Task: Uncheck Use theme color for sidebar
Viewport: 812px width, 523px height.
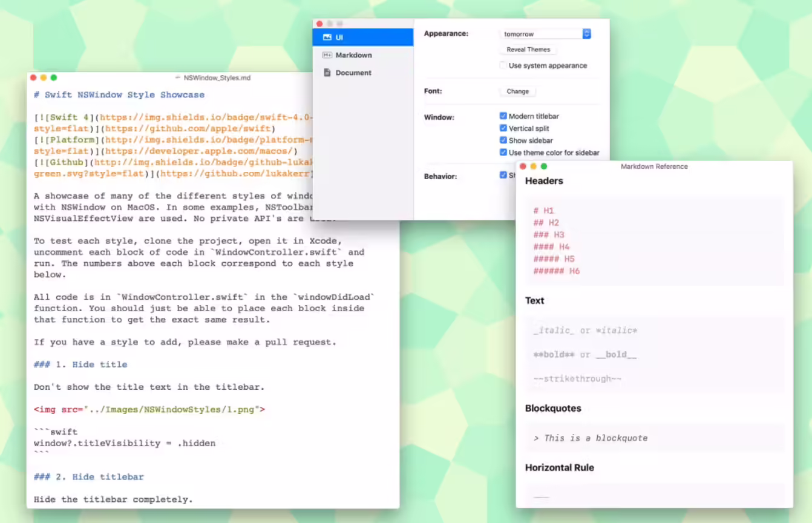Action: pyautogui.click(x=503, y=153)
